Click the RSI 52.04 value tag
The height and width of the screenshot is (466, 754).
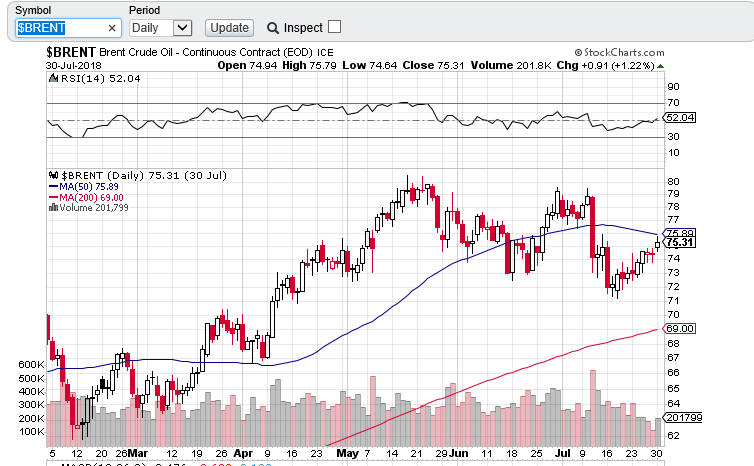click(x=679, y=118)
